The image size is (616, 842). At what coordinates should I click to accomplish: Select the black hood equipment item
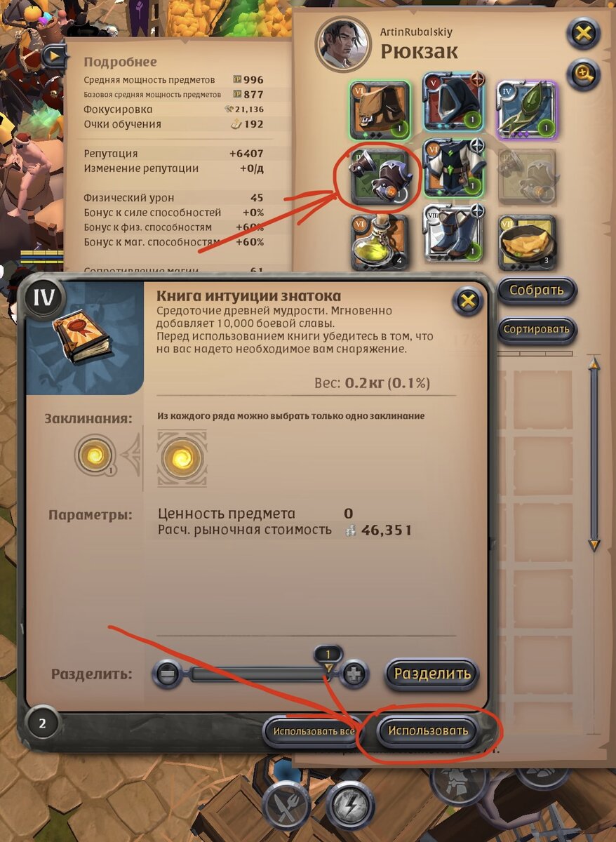[x=454, y=109]
